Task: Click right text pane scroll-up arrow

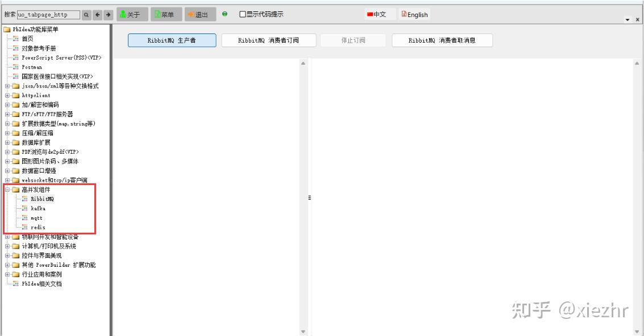Action: point(637,63)
